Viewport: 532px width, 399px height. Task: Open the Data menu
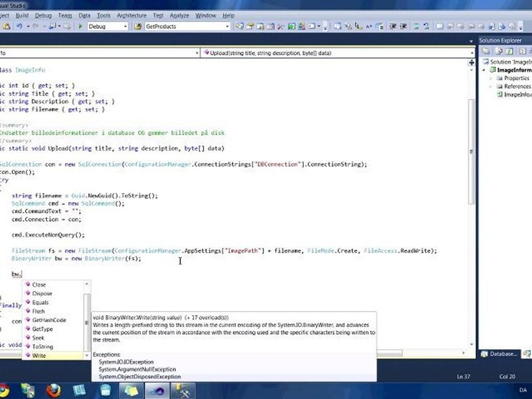84,16
